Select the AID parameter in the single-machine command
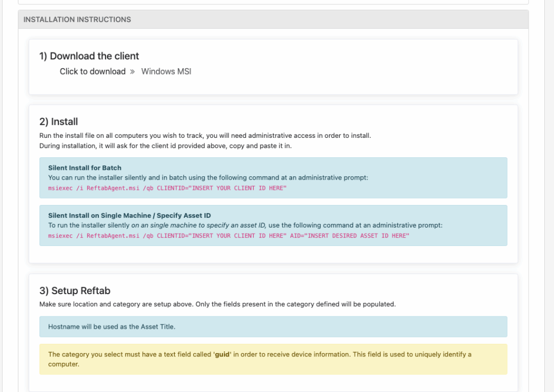This screenshot has height=392, width=554. click(290, 235)
